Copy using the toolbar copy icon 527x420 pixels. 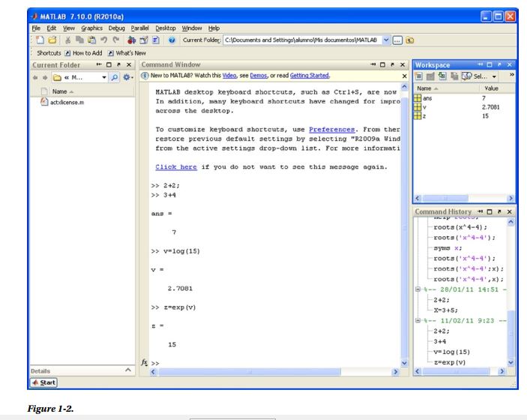tap(79, 40)
